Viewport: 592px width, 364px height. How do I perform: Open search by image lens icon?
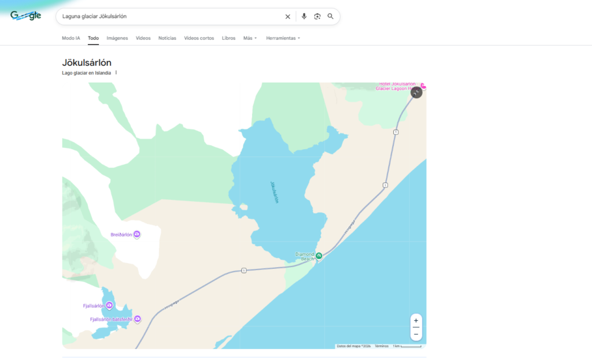pos(317,17)
